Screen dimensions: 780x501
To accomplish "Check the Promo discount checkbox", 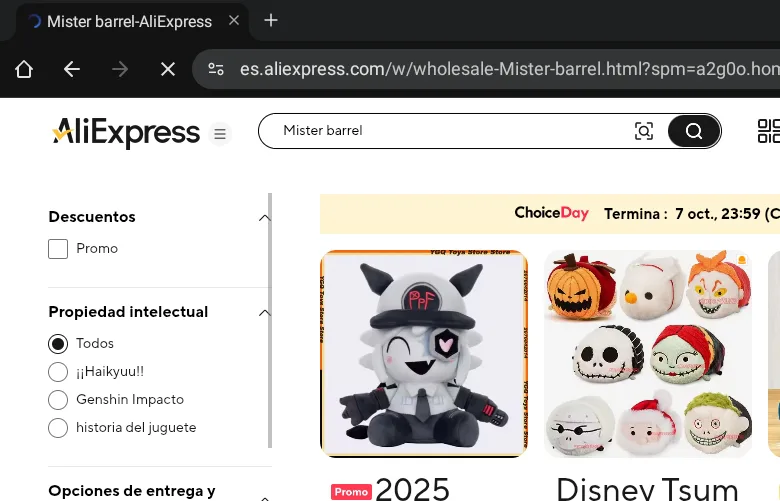I will (x=58, y=249).
